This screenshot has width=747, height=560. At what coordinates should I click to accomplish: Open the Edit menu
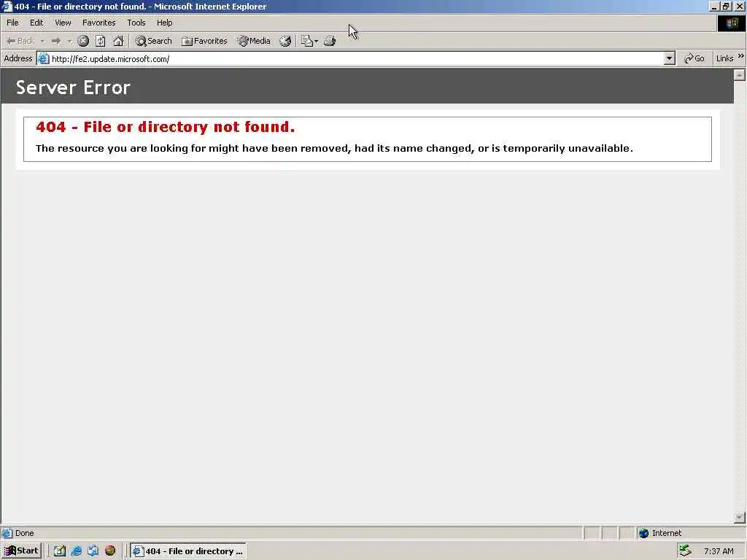tap(36, 23)
